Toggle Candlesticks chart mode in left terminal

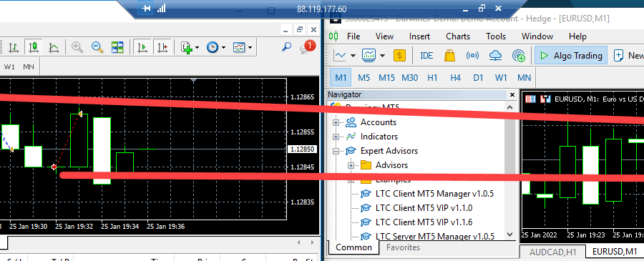point(33,47)
